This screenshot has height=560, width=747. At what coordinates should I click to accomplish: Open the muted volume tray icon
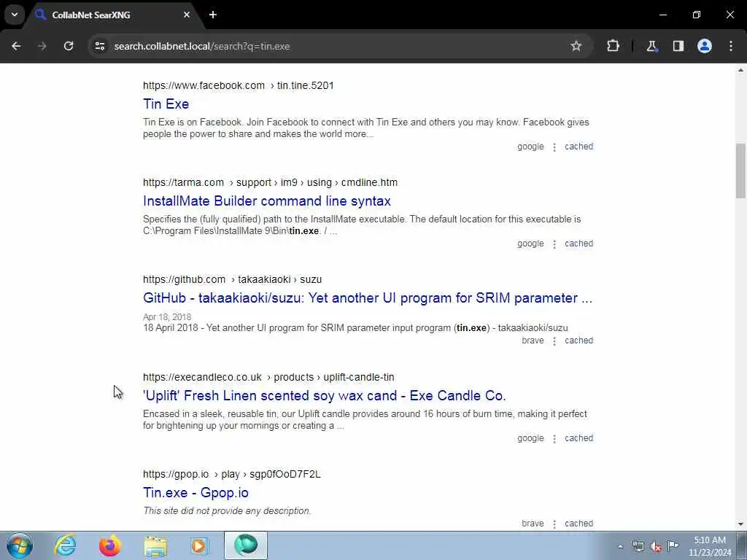pyautogui.click(x=656, y=547)
